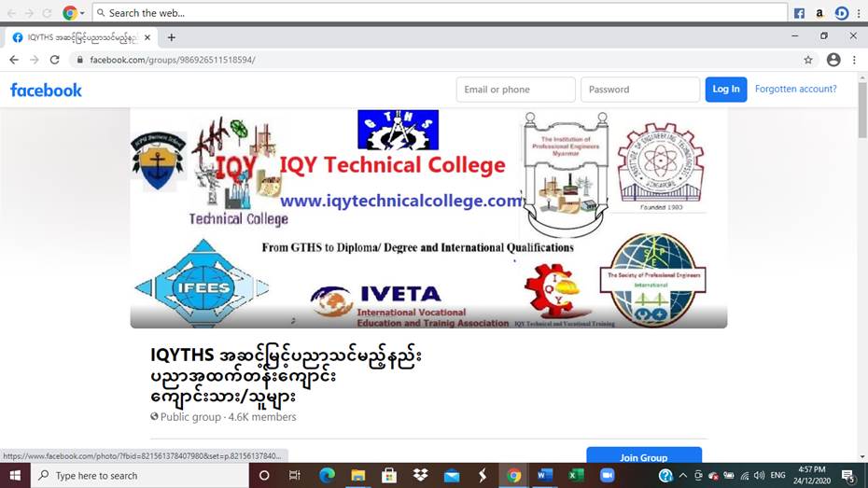Open the volume control in system tray
Viewport: 868px width, 488px height.
click(x=760, y=475)
